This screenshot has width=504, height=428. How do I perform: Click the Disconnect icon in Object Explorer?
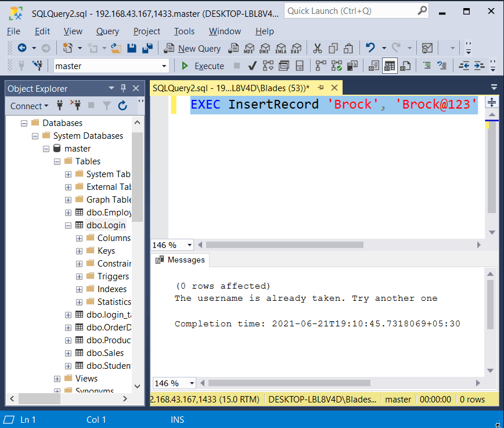coord(75,106)
